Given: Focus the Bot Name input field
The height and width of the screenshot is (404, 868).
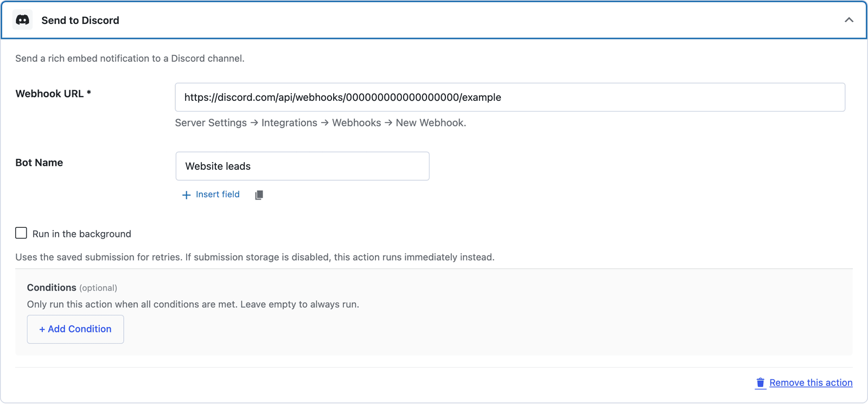Looking at the screenshot, I should 302,166.
